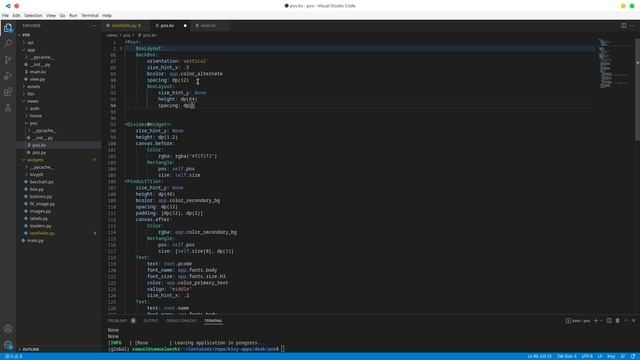Open main.py at the project root
This screenshot has height=360, width=640.
tap(35, 241)
